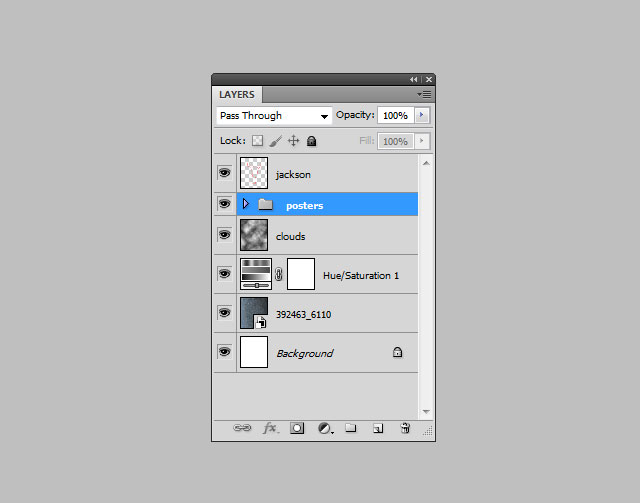Image resolution: width=640 pixels, height=503 pixels.
Task: Toggle lock transparent pixels
Action: (x=258, y=141)
